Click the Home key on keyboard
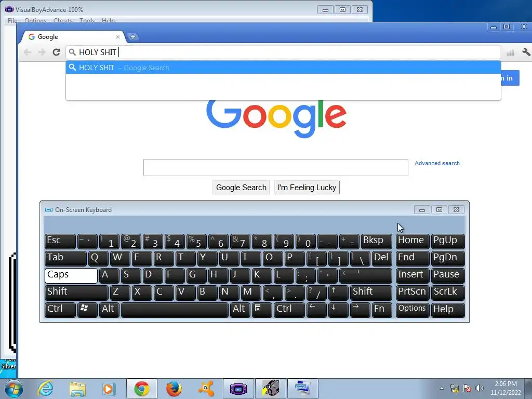This screenshot has width=532, height=399. coord(413,241)
